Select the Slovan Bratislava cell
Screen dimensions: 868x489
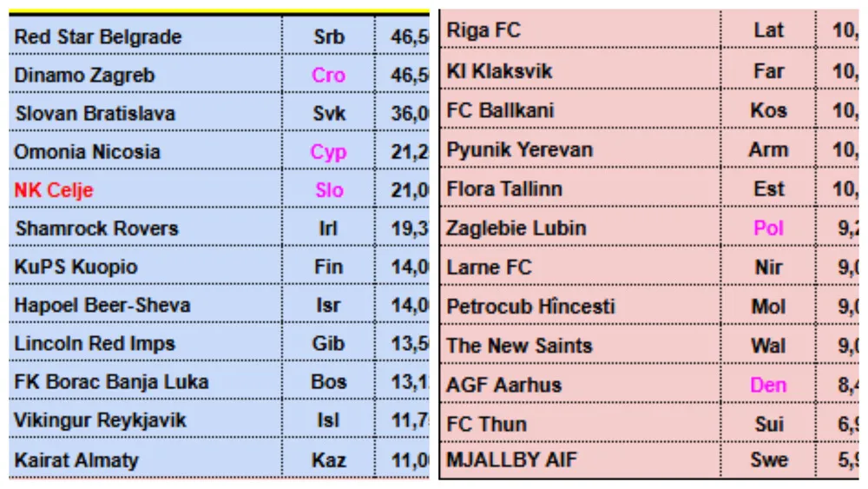[95, 114]
